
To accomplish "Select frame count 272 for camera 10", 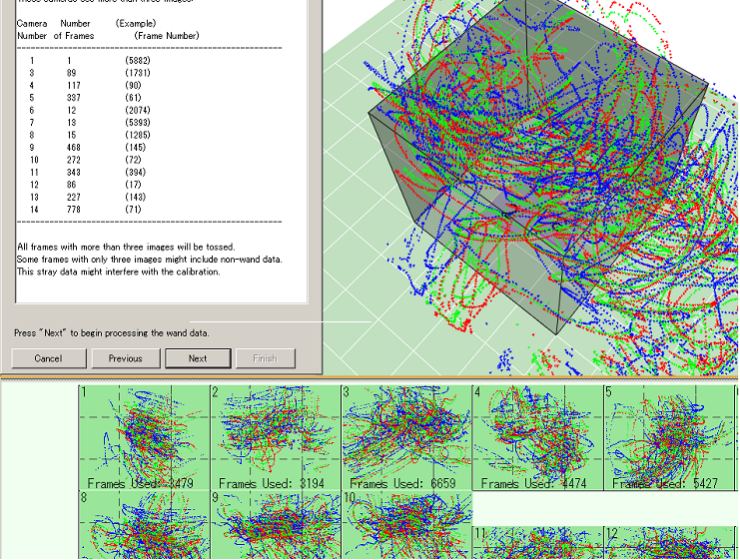I will point(74,160).
